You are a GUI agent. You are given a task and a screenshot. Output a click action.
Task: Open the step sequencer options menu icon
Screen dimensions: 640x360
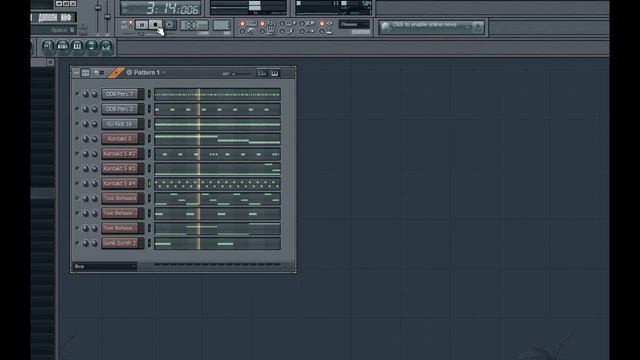[x=76, y=73]
